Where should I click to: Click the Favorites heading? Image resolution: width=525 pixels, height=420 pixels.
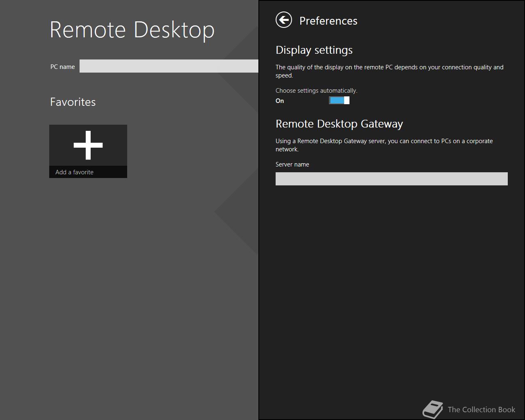tap(73, 102)
